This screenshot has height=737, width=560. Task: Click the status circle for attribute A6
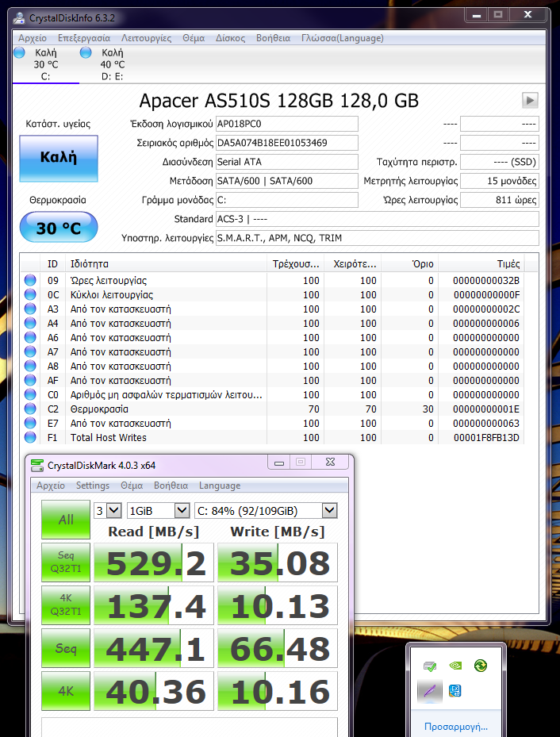pyautogui.click(x=30, y=337)
